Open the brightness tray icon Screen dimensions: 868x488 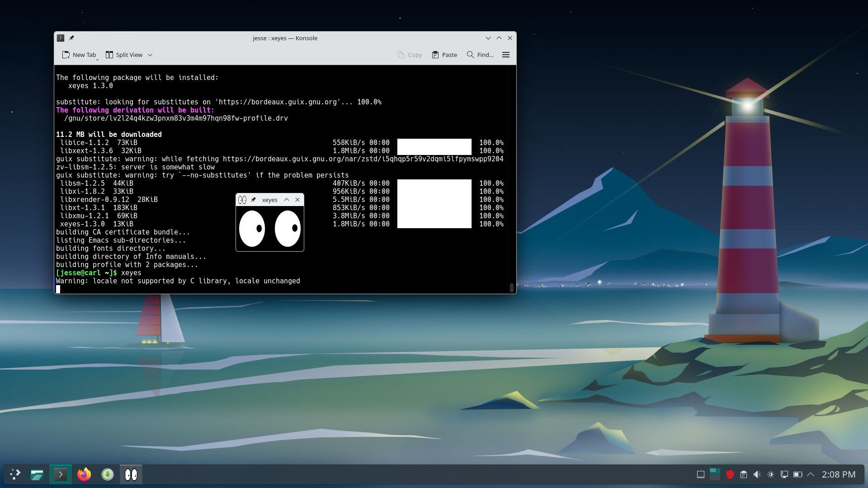771,474
